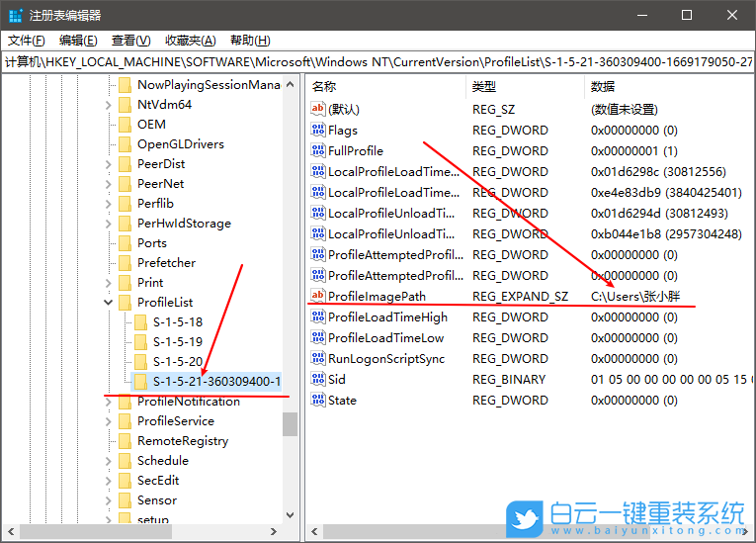Select the RunLogonScriptSync value name
The height and width of the screenshot is (543, 756).
pos(386,359)
